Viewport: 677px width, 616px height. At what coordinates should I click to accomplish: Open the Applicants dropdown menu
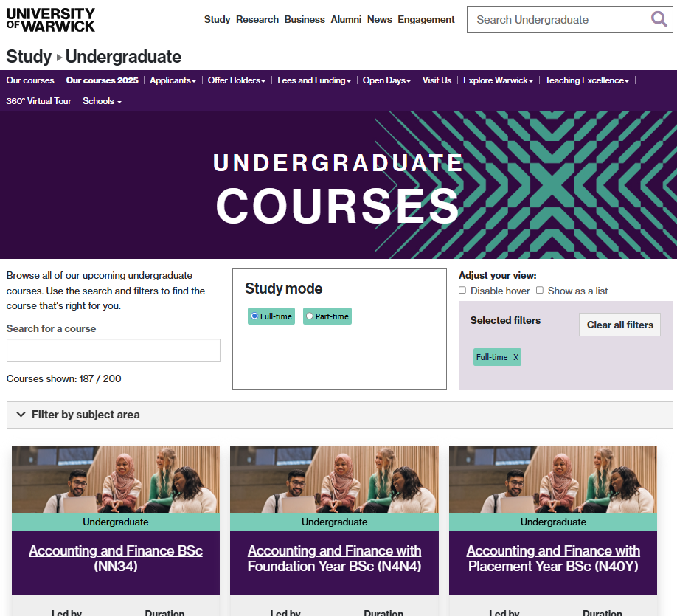[173, 80]
